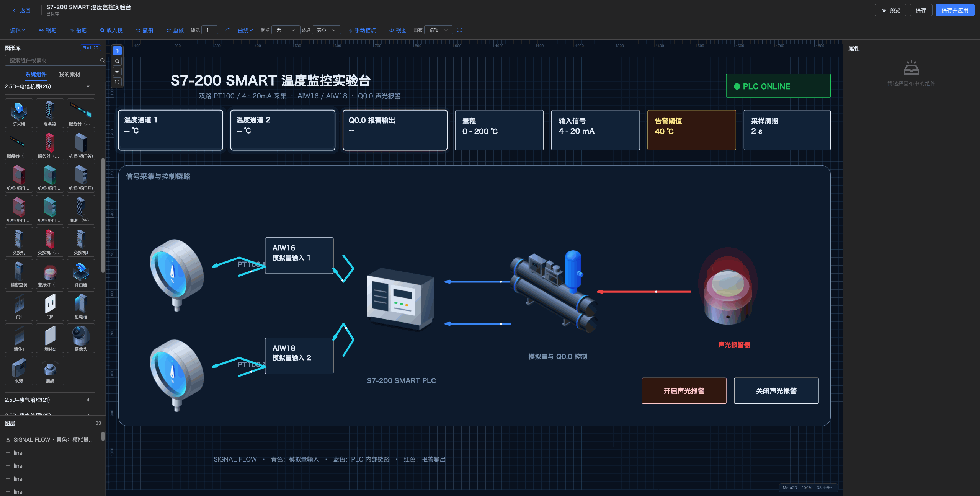Pick the 门2 door component

[50, 306]
